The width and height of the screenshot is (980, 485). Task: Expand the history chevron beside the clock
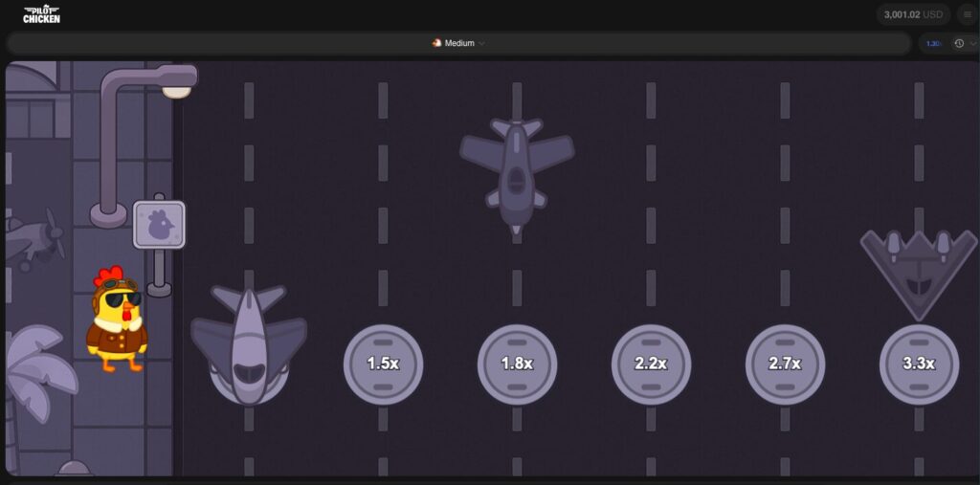[x=973, y=43]
